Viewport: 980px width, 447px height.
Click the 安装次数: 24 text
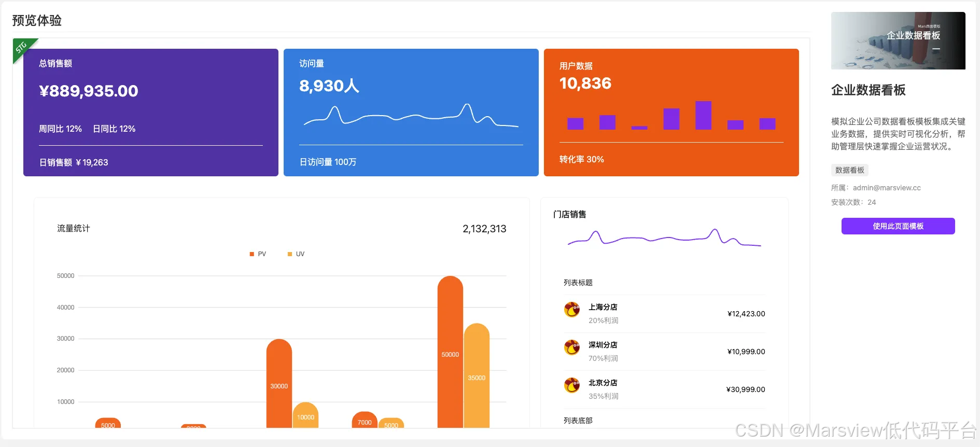[853, 202]
